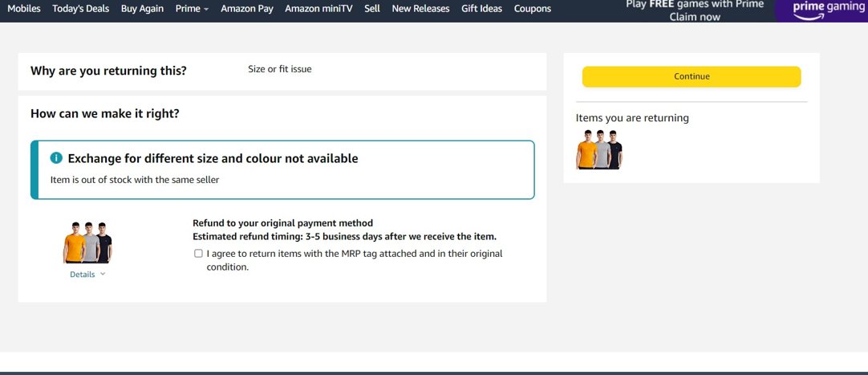The image size is (868, 375).
Task: Open Coupons page
Action: pos(533,8)
